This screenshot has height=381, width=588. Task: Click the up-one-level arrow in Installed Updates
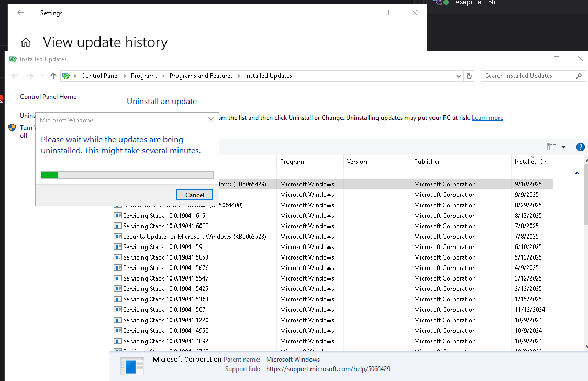click(x=53, y=76)
